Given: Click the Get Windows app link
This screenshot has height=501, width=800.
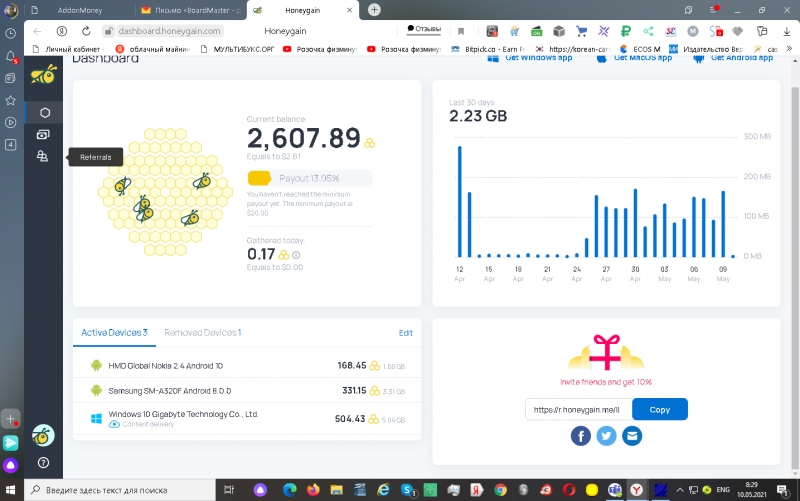Looking at the screenshot, I should 530,58.
